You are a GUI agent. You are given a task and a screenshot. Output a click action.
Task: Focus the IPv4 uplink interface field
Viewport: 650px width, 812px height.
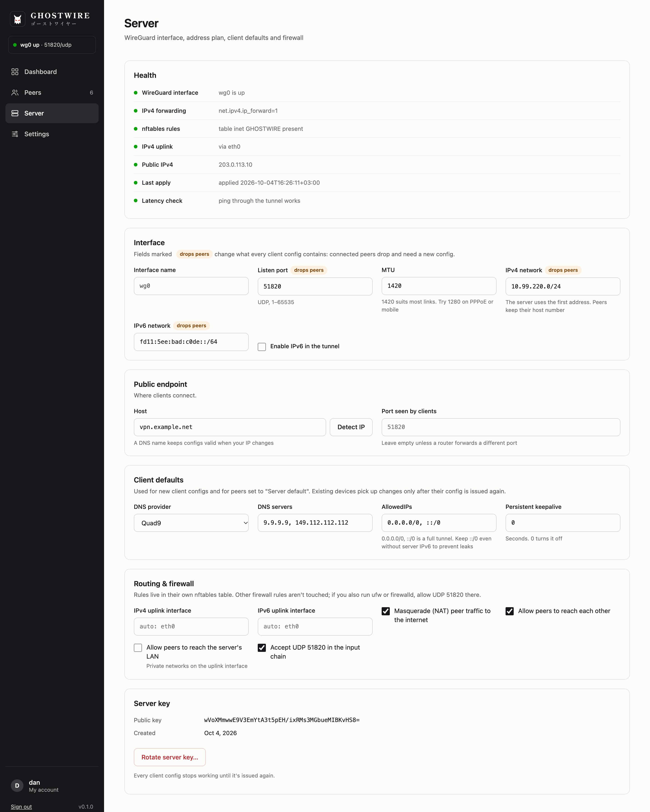191,626
